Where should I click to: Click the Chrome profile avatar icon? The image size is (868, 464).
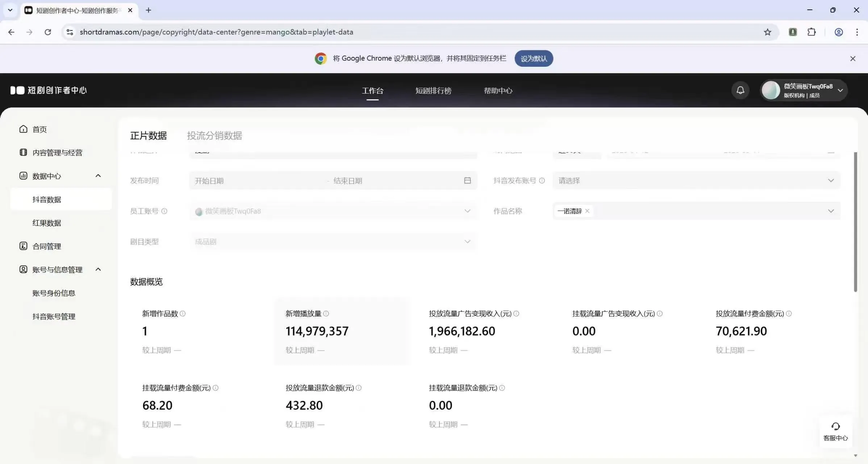click(x=839, y=32)
